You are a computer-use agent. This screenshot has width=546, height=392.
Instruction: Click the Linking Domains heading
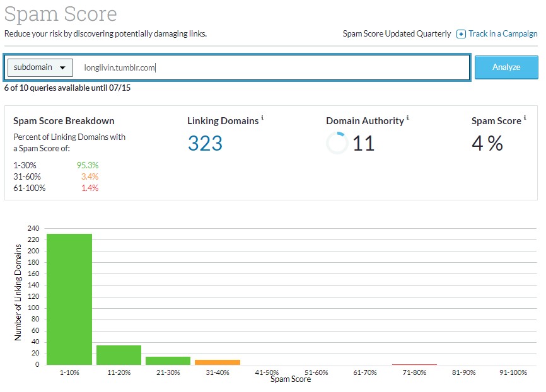[x=223, y=121]
